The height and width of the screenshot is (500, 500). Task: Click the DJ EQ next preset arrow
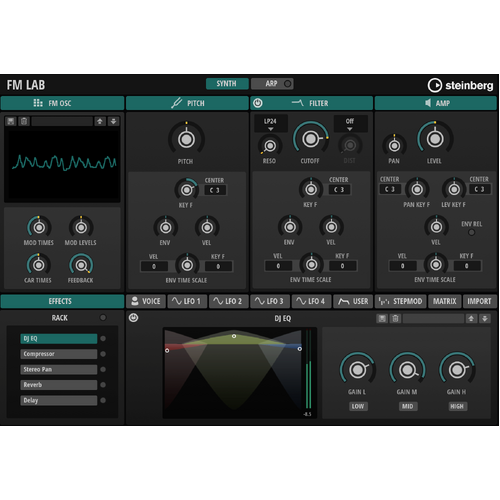(485, 319)
